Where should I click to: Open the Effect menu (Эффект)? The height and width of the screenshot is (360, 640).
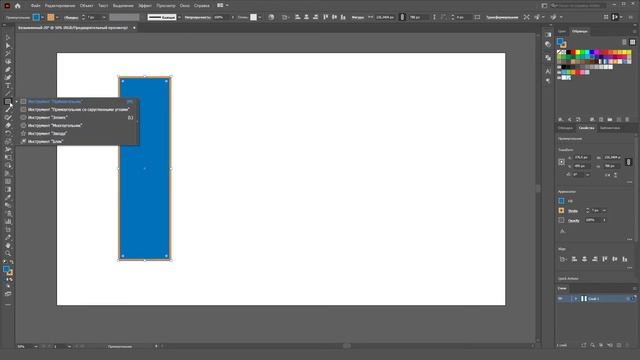[x=144, y=6]
